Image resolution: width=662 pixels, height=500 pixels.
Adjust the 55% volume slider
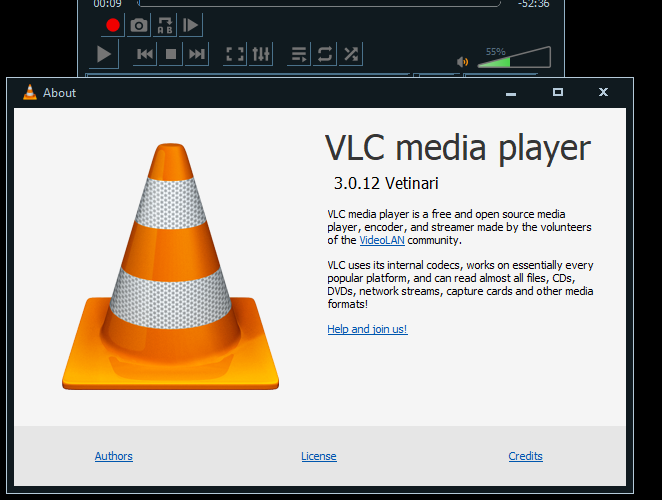coord(514,57)
